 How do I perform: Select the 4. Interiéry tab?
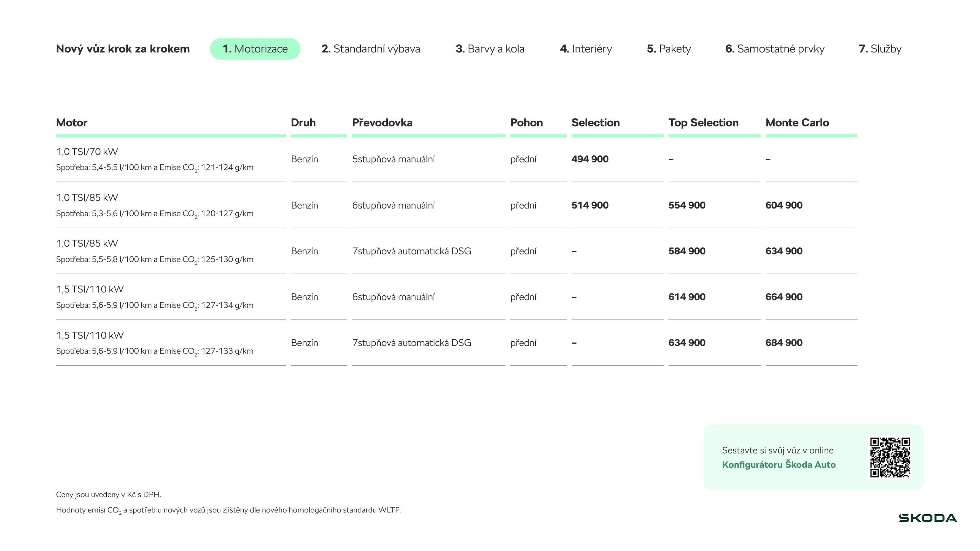point(586,49)
